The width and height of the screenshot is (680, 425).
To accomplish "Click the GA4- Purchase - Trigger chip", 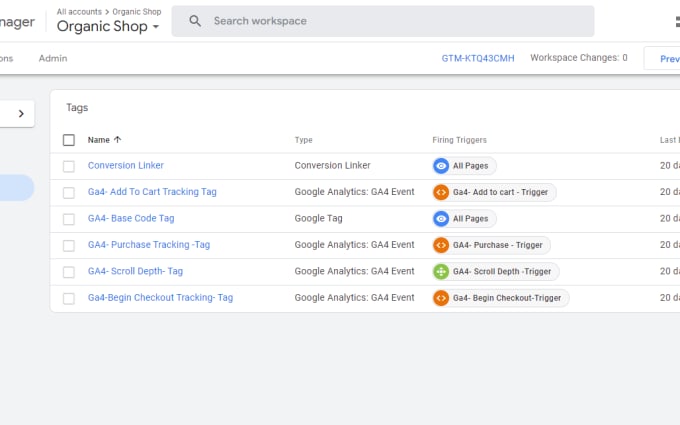I will click(491, 245).
